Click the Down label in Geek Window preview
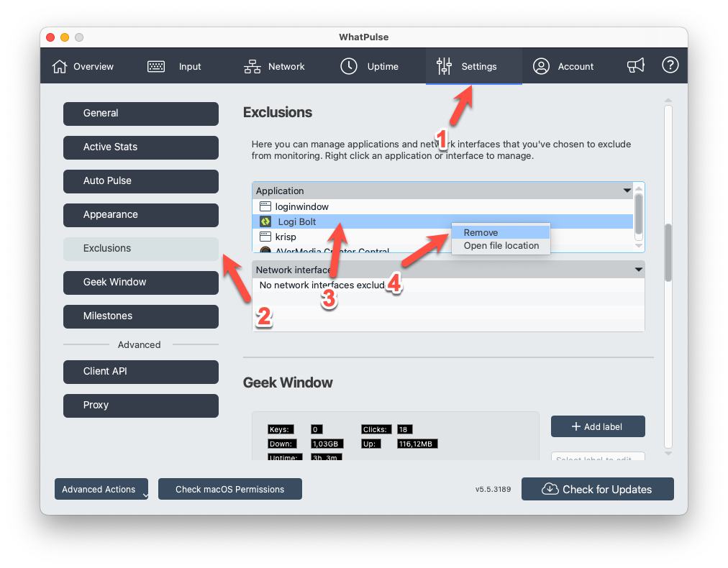The image size is (728, 568). pyautogui.click(x=282, y=444)
